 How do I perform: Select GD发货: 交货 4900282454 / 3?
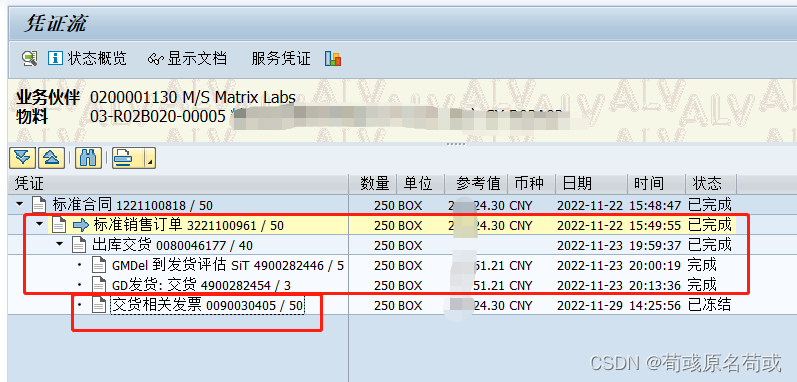[201, 284]
